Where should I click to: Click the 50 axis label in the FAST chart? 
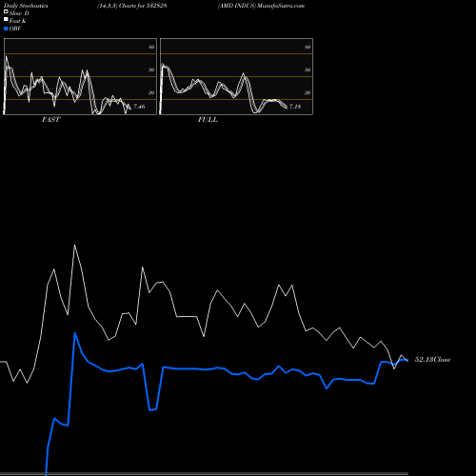pyautogui.click(x=151, y=69)
